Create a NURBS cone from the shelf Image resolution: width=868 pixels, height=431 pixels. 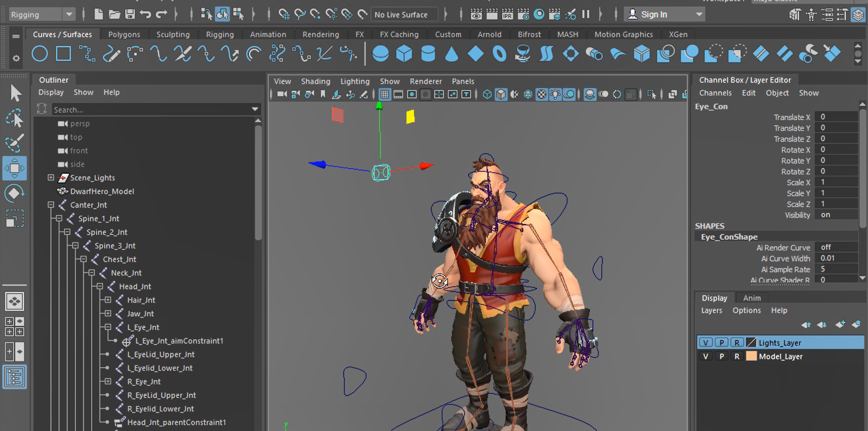[x=451, y=54]
